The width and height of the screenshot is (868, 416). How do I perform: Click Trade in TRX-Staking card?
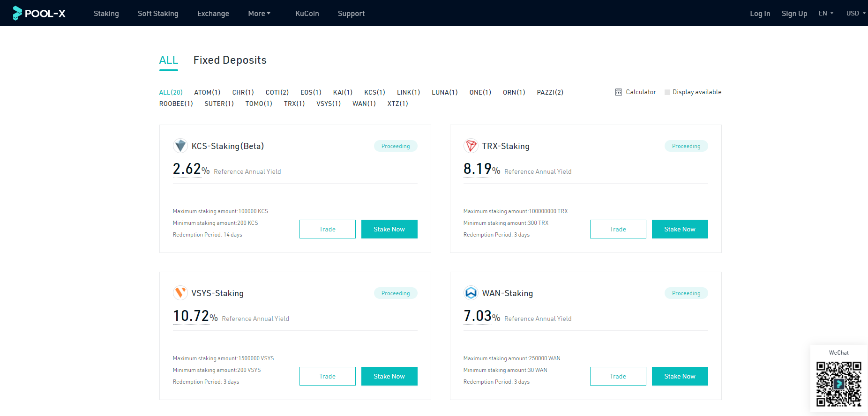[618, 229]
